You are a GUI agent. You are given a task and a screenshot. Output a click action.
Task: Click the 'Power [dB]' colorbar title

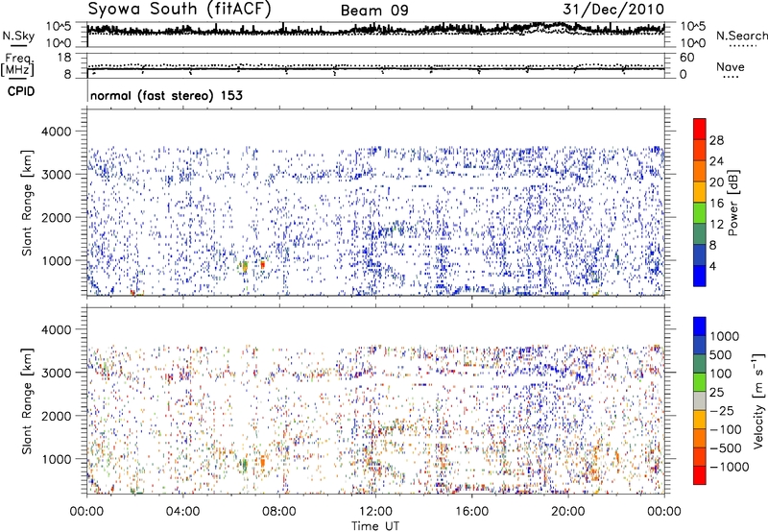point(733,203)
